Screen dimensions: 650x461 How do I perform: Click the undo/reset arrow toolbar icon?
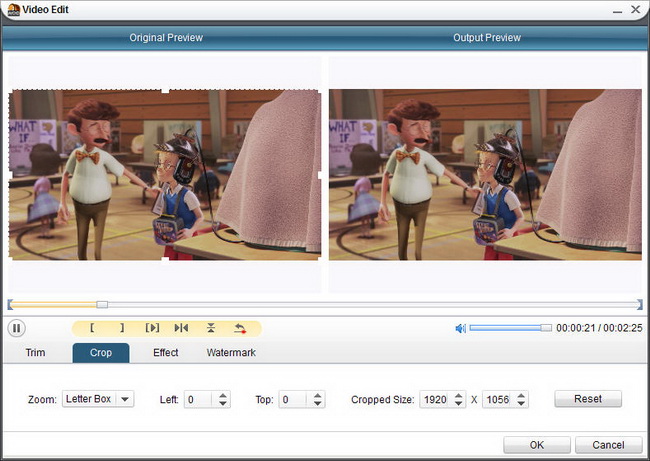click(240, 328)
